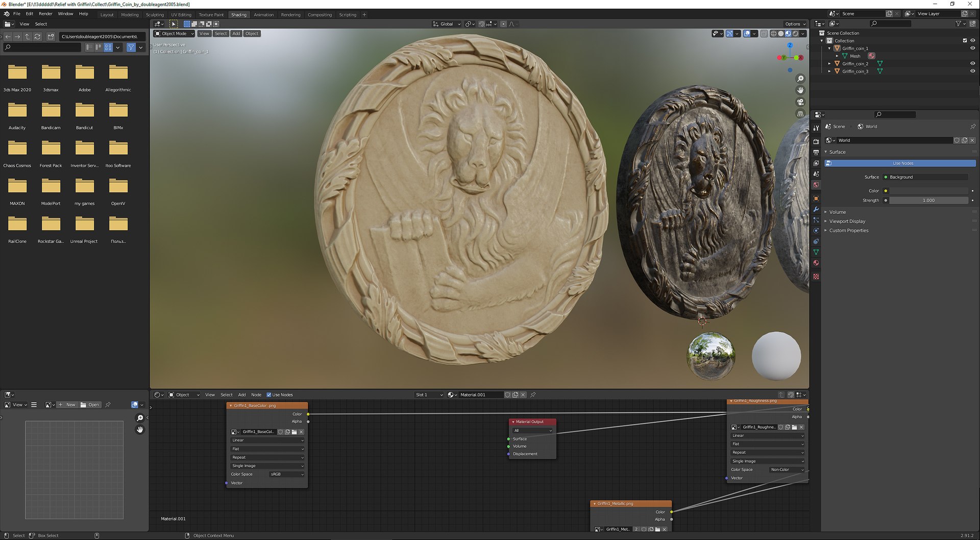Image resolution: width=980 pixels, height=540 pixels.
Task: Refresh the file browser list
Action: (x=37, y=37)
